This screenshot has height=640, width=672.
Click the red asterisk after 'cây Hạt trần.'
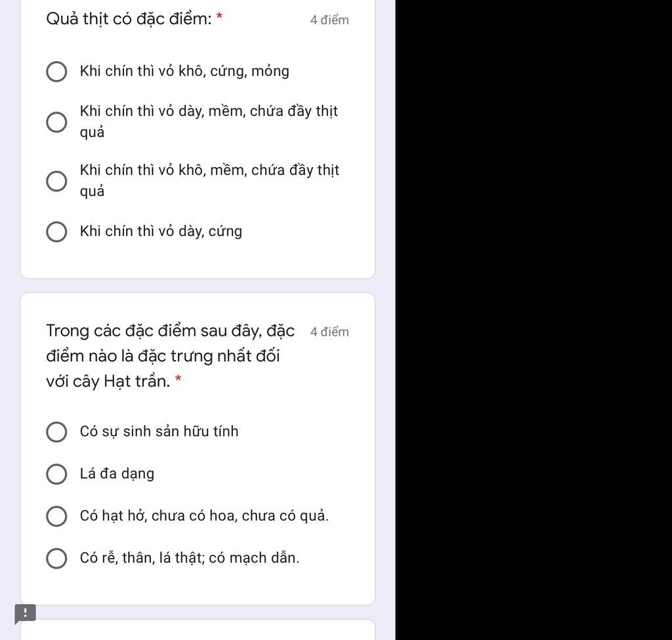(x=178, y=380)
